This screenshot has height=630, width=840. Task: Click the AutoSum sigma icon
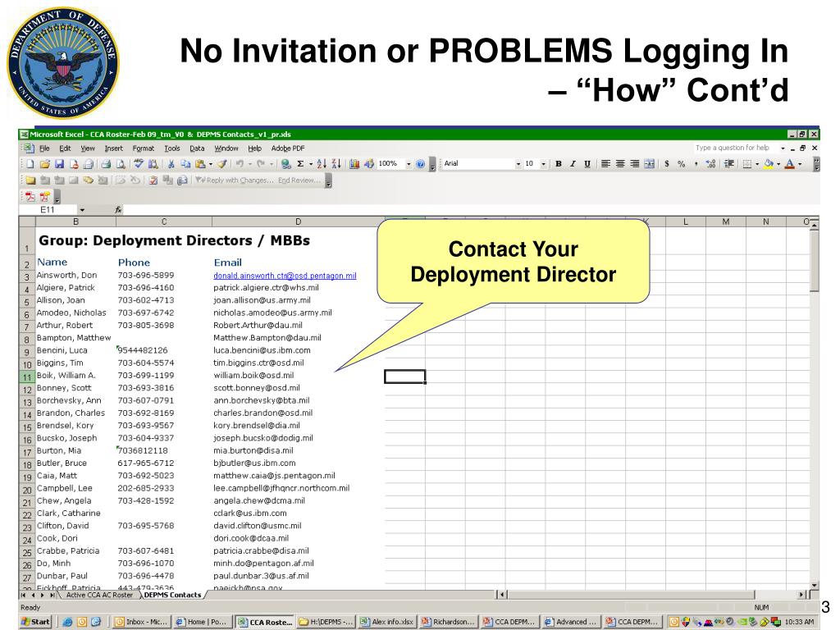(x=300, y=164)
